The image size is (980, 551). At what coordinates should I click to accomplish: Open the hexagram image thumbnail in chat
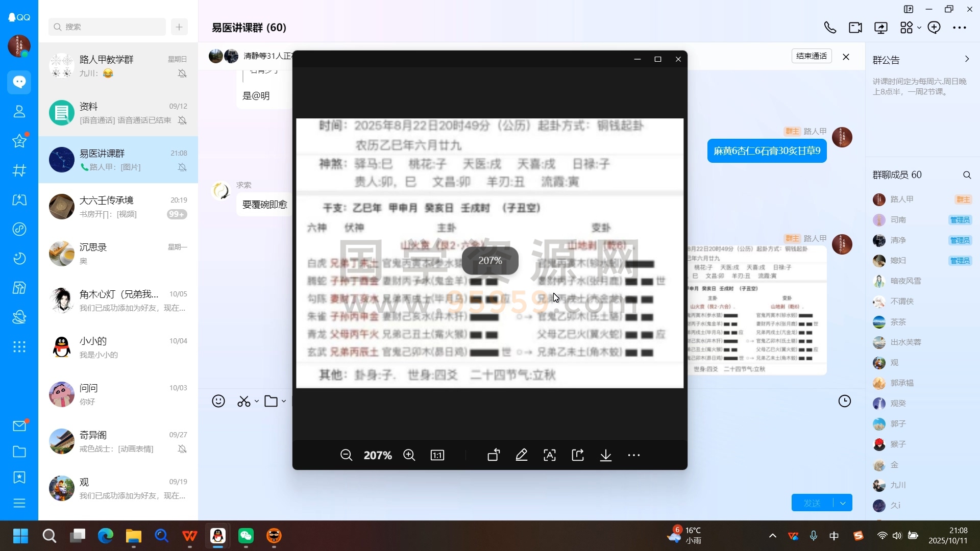click(x=757, y=310)
